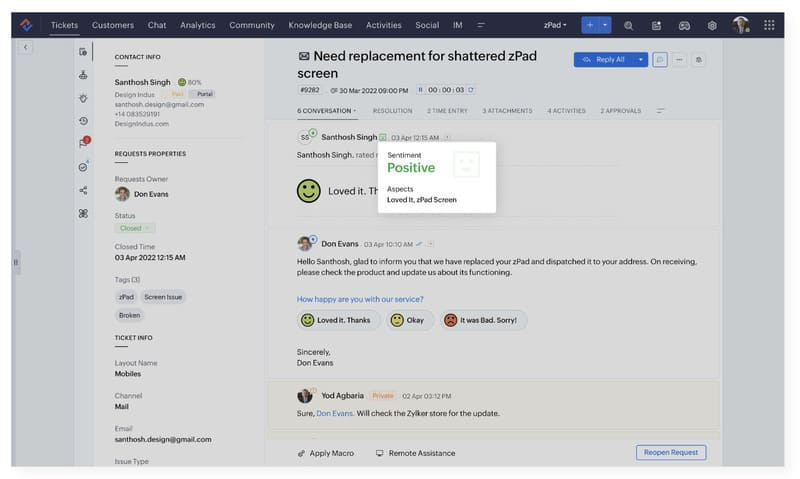800x479 pixels.
Task: Open the Activities module
Action: 384,25
